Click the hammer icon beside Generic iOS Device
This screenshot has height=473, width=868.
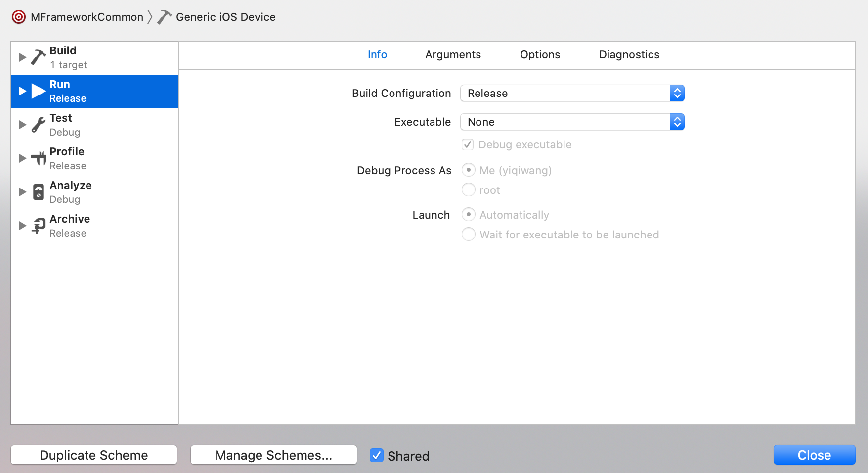[x=164, y=17]
